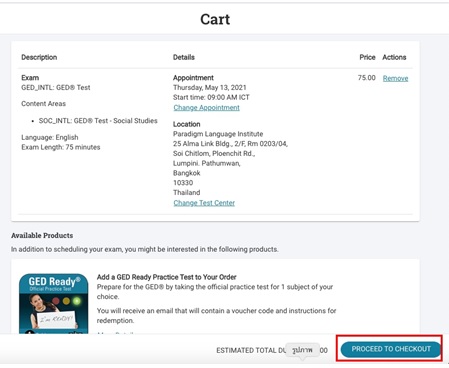Click the 'Soi Chitlom, Ploenchit Rd.,' address line
Viewport: 449px width, 368px height.
(x=214, y=154)
